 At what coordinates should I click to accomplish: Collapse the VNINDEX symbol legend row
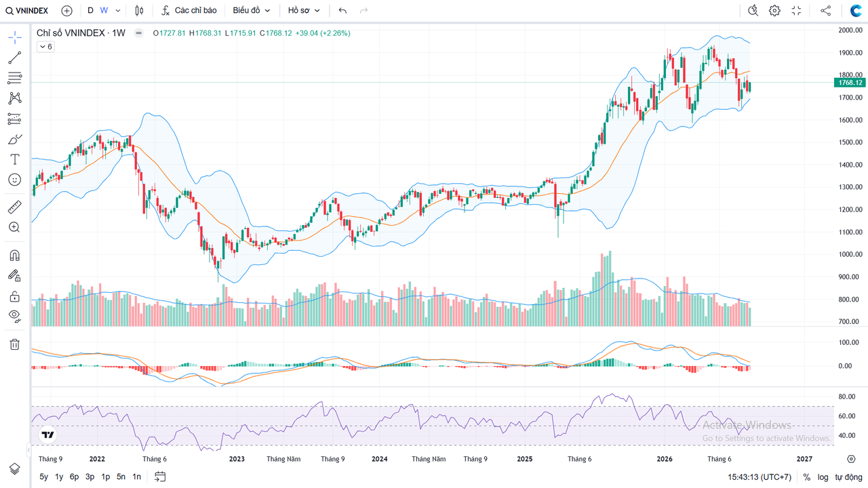(x=139, y=33)
